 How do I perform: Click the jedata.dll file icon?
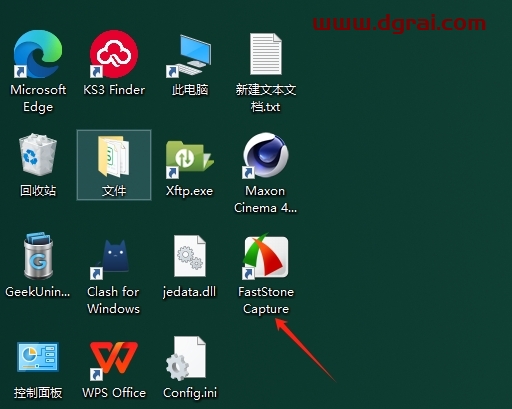click(x=190, y=256)
